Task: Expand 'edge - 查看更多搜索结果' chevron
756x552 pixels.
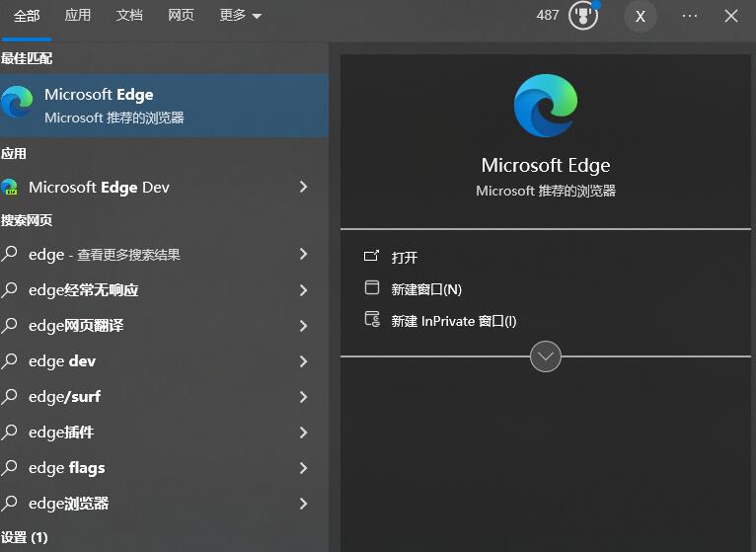Action: [303, 254]
